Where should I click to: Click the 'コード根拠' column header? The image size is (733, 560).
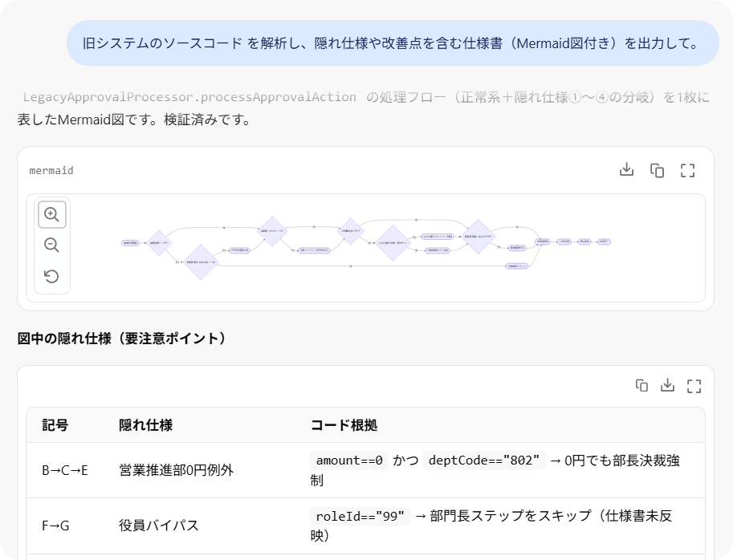tap(344, 425)
